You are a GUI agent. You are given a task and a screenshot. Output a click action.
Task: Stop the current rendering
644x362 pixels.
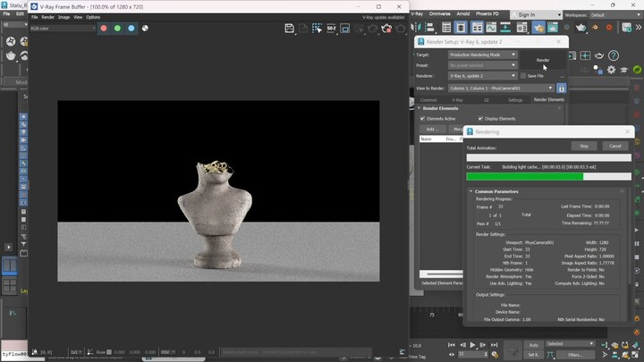[583, 146]
